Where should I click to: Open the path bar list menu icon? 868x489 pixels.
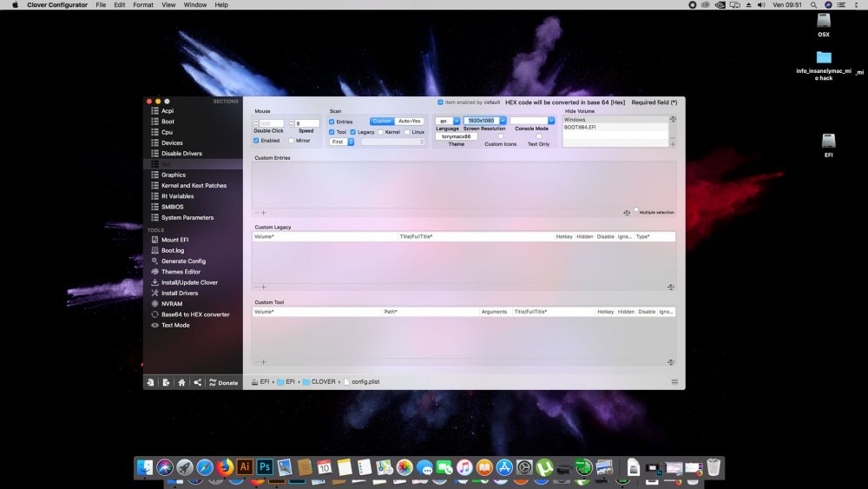click(x=674, y=382)
